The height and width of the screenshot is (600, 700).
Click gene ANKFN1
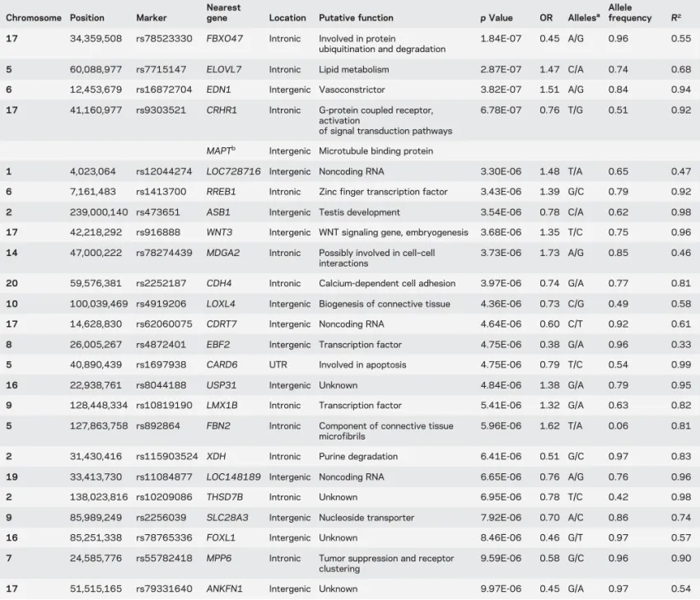[x=224, y=588]
